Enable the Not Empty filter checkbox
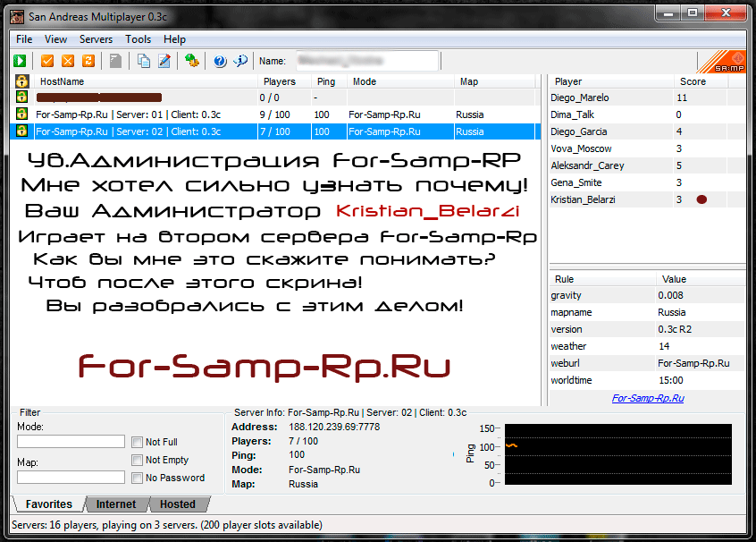The height and width of the screenshot is (542, 756). (137, 460)
